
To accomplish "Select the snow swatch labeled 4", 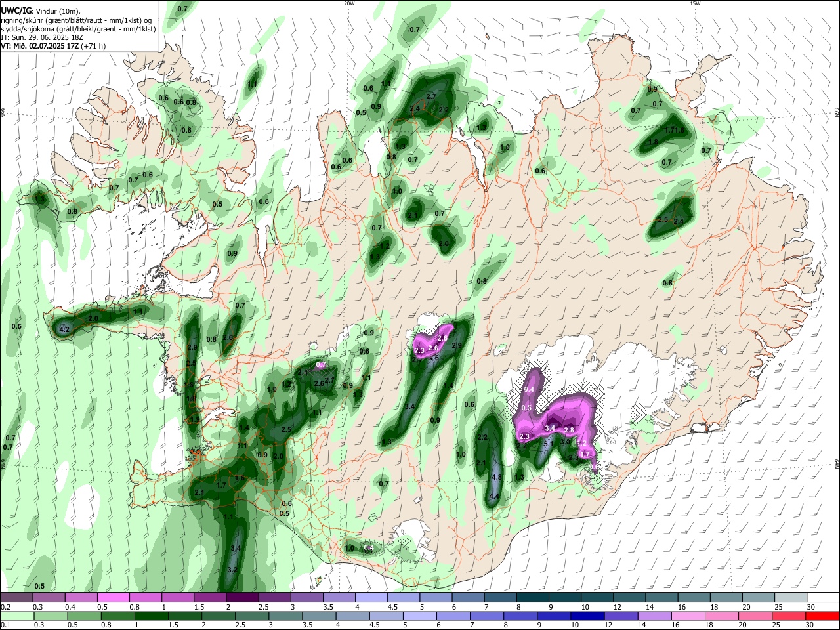I will 371,598.
